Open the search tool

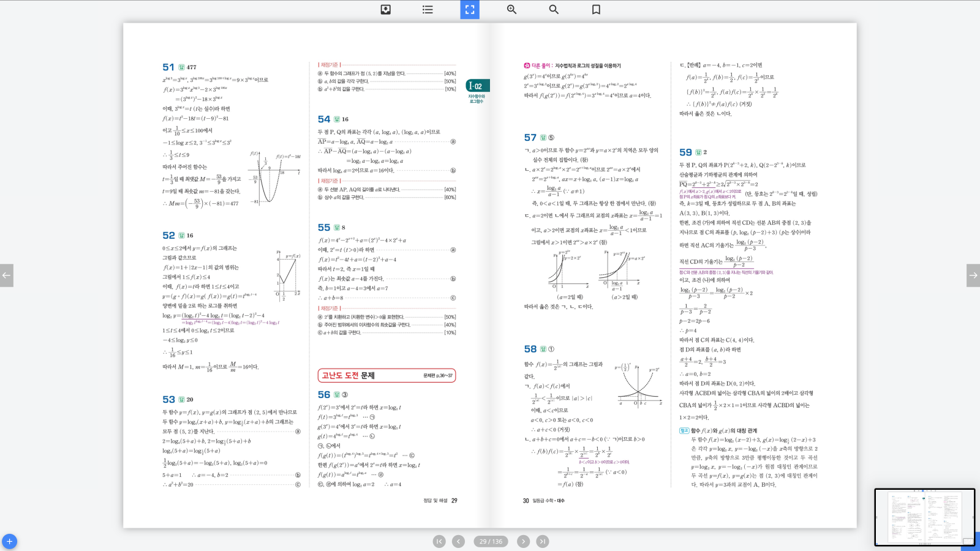(x=554, y=9)
